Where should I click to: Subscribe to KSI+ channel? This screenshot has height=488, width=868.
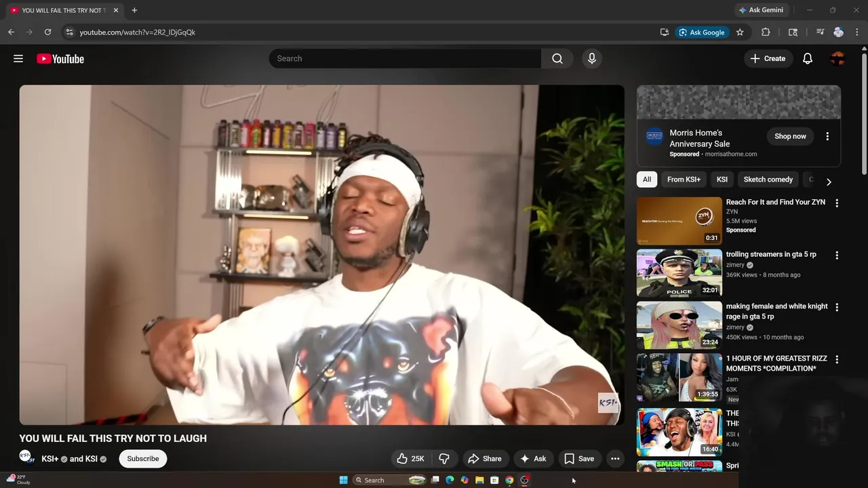[x=143, y=459]
